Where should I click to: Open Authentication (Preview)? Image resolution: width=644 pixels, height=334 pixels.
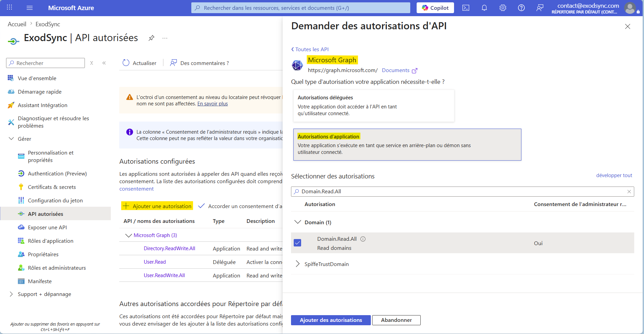pyautogui.click(x=57, y=173)
